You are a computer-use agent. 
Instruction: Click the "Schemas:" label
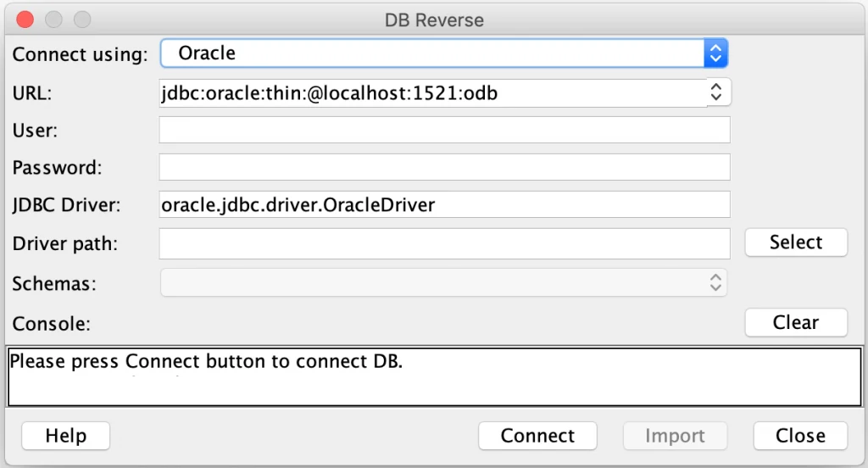coord(54,283)
